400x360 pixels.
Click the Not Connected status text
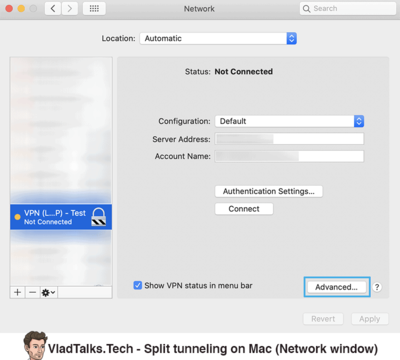244,72
